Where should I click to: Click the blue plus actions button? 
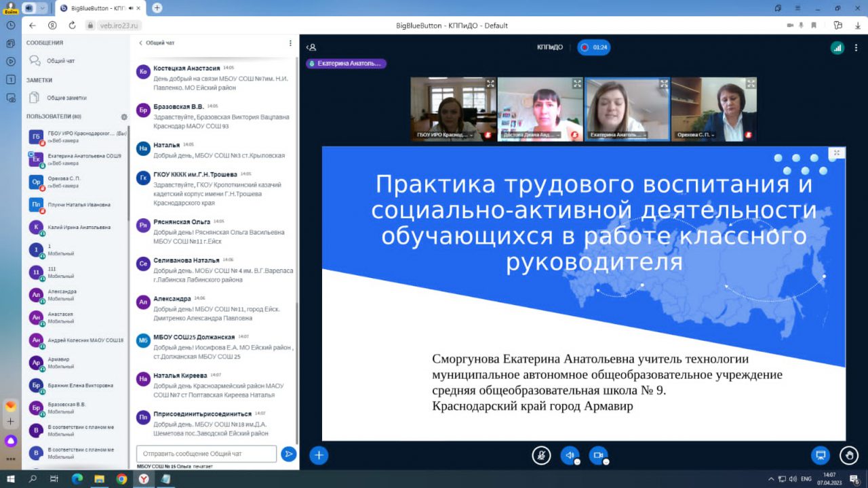coord(319,455)
